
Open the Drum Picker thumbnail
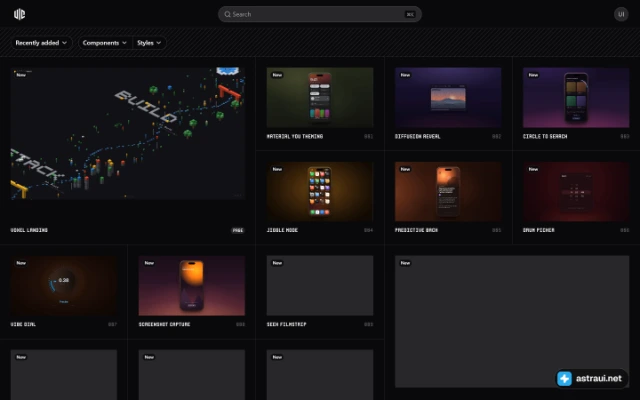pyautogui.click(x=576, y=191)
